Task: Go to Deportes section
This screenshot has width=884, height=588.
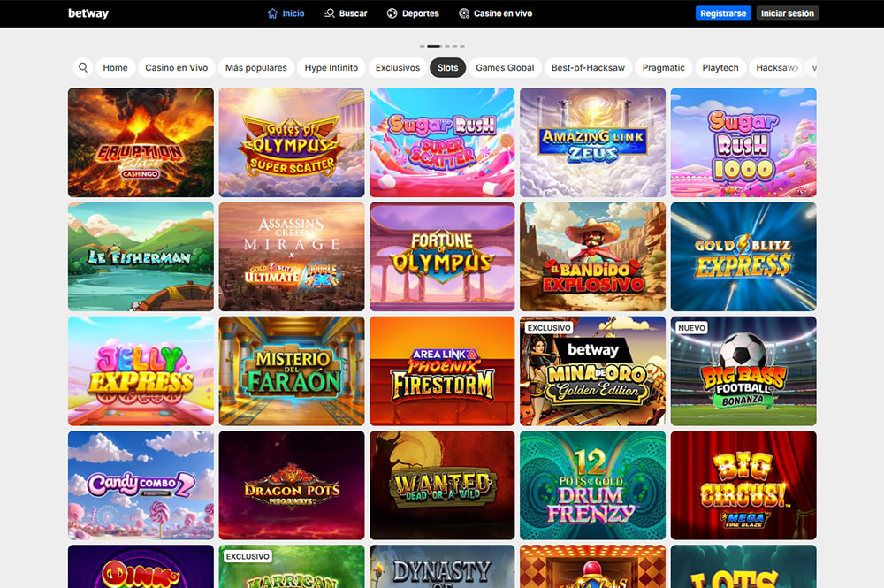Action: click(413, 13)
